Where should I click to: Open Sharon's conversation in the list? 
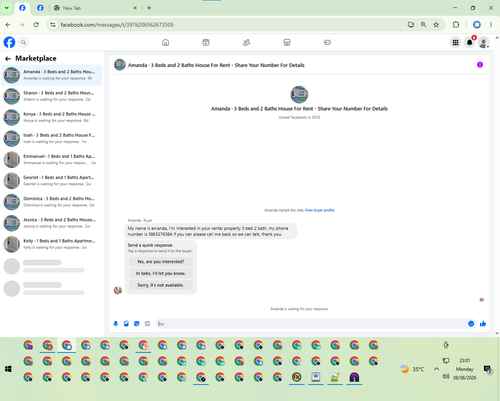point(52,96)
